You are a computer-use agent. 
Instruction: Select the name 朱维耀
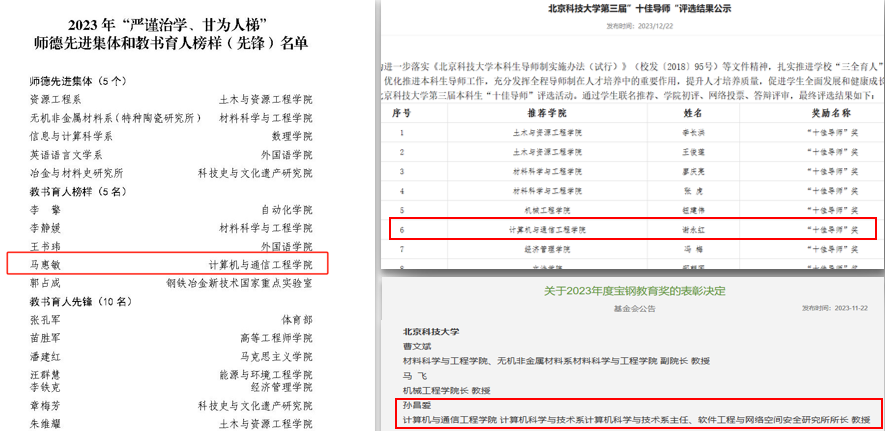point(45,424)
